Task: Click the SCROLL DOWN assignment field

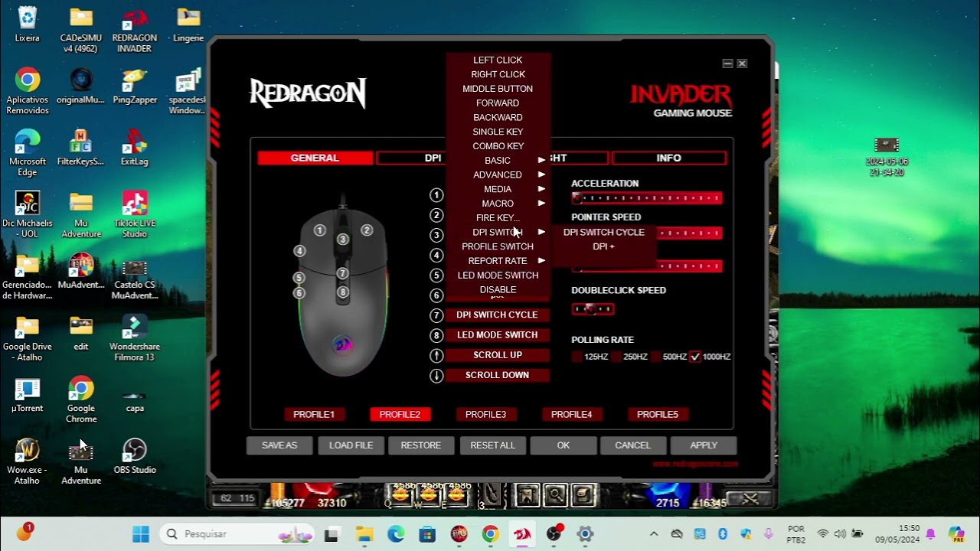Action: [x=498, y=375]
